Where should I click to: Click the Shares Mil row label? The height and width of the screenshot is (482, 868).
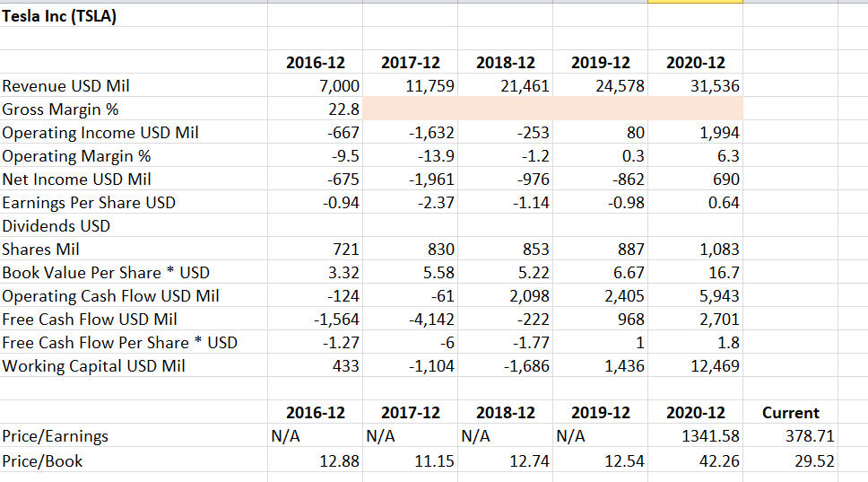[x=40, y=249]
